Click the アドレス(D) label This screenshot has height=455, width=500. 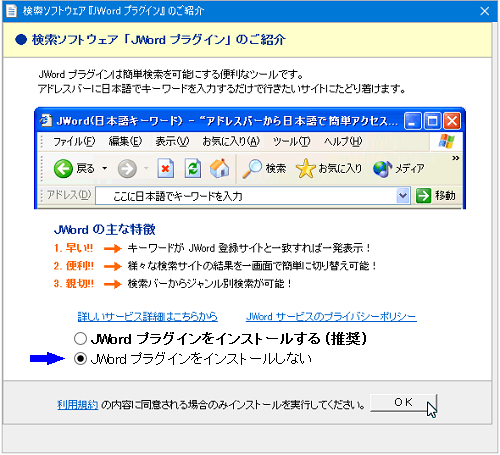(x=69, y=195)
